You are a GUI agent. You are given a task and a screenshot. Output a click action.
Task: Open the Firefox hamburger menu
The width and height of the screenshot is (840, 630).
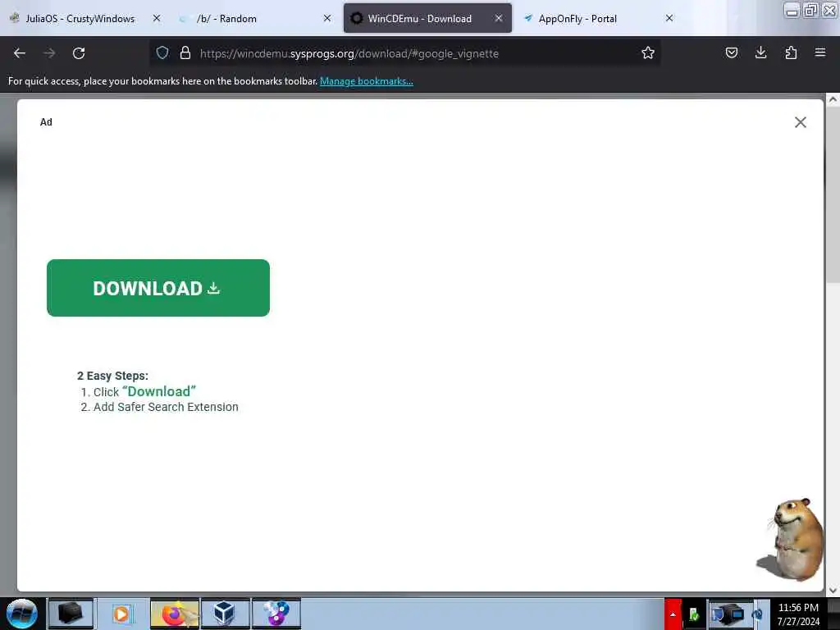[x=820, y=52]
